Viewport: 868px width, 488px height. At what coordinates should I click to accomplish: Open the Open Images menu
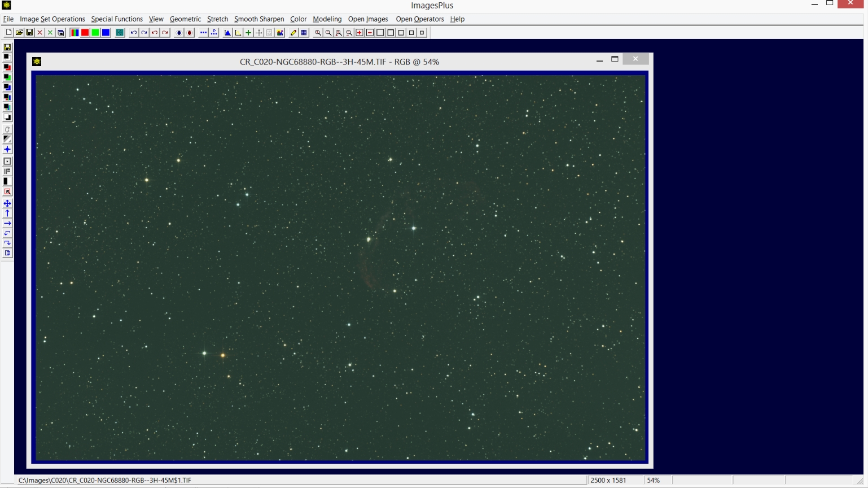pyautogui.click(x=368, y=19)
